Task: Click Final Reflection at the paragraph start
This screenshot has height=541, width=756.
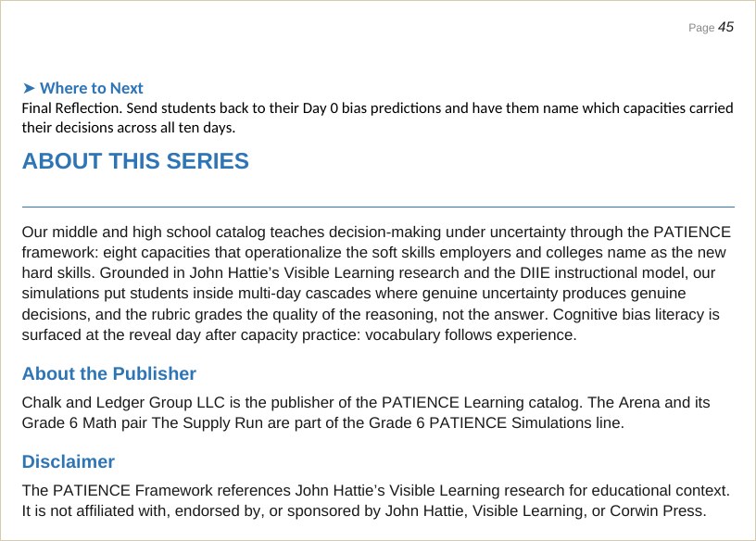Action: [72, 108]
